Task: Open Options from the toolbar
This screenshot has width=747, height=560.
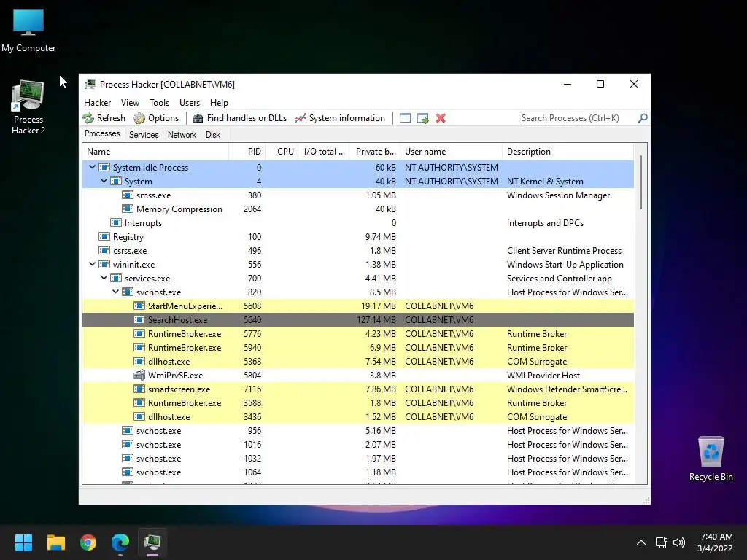Action: (156, 118)
